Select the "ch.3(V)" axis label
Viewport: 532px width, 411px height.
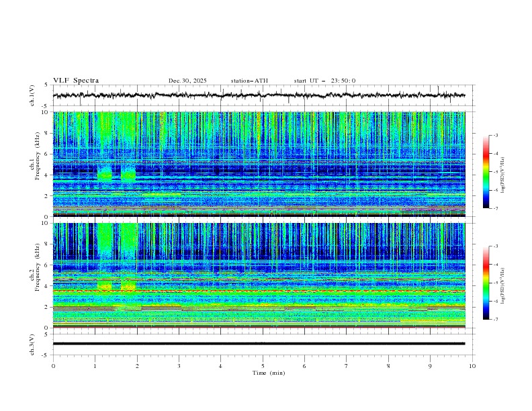point(32,344)
